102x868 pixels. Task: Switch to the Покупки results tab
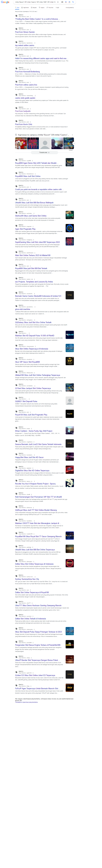[x=50, y=7]
